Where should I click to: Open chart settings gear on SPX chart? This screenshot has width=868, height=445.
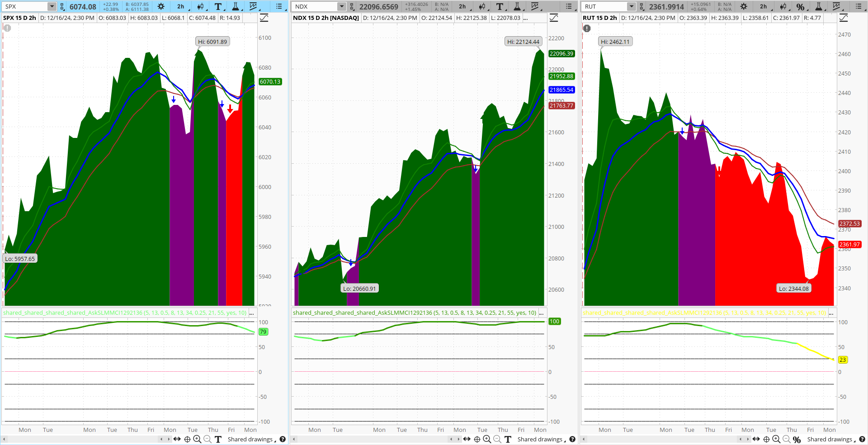click(x=161, y=6)
